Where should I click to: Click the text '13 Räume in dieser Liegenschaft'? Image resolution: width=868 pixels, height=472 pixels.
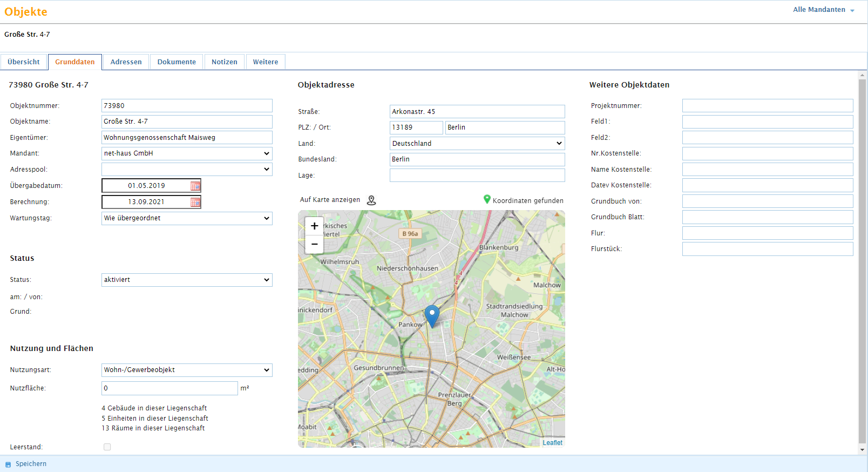pos(153,428)
